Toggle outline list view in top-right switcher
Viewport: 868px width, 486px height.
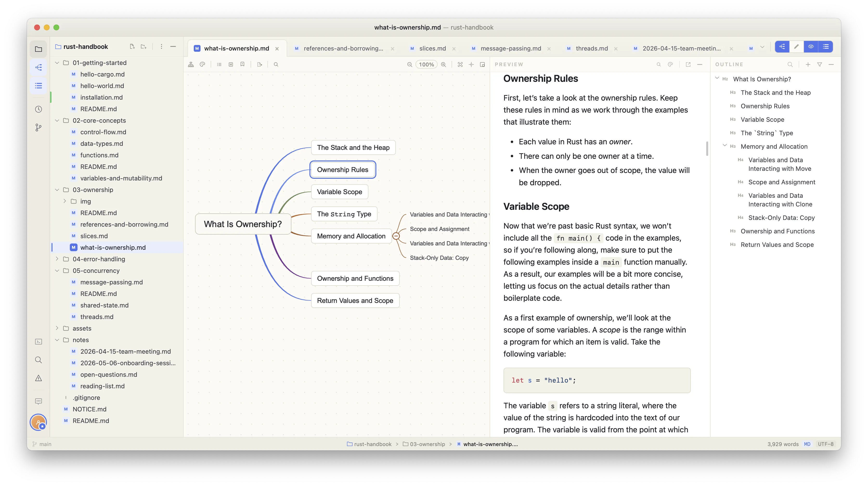click(x=826, y=46)
